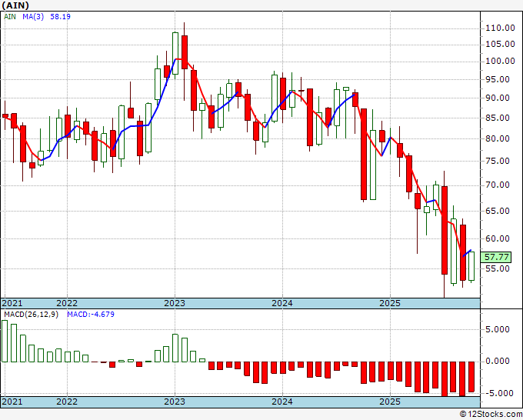Select the MACD:-4.679 value readout
523x420 pixels.
(x=91, y=315)
